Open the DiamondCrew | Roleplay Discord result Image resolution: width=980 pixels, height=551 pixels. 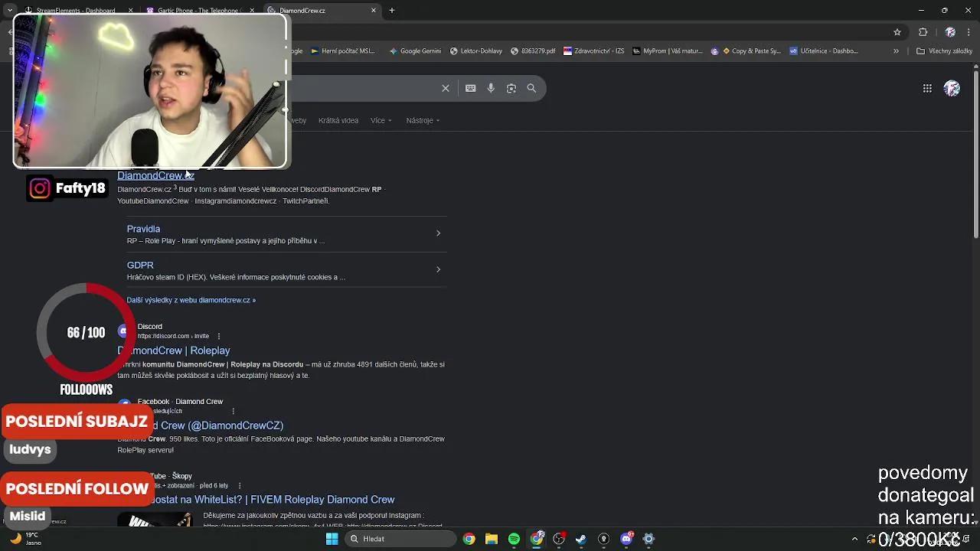[x=174, y=350]
